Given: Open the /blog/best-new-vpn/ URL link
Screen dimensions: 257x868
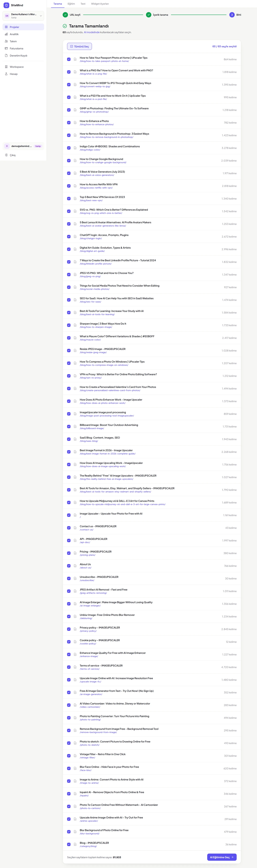Looking at the screenshot, I should (x=91, y=201).
